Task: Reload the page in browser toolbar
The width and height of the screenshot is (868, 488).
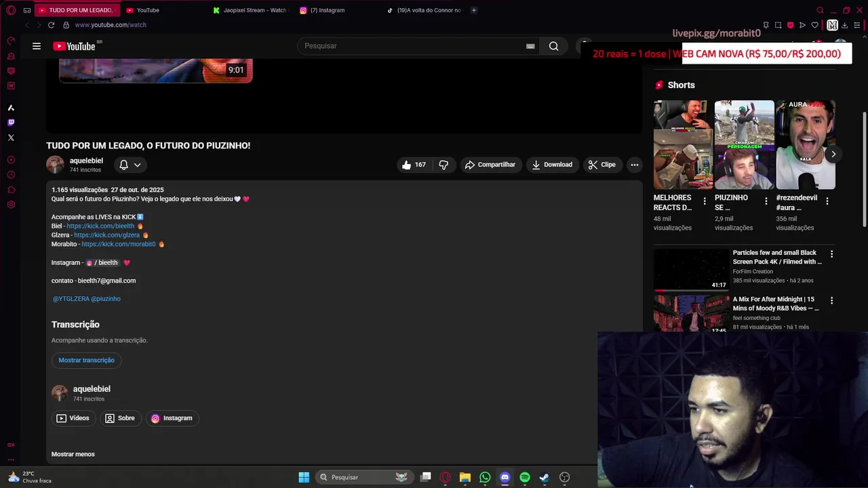Action: [51, 25]
